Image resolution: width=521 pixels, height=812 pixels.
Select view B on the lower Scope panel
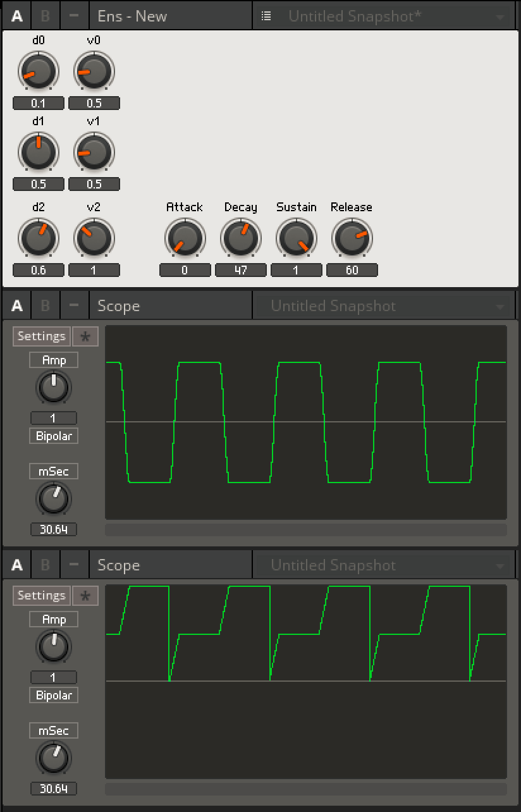point(45,565)
